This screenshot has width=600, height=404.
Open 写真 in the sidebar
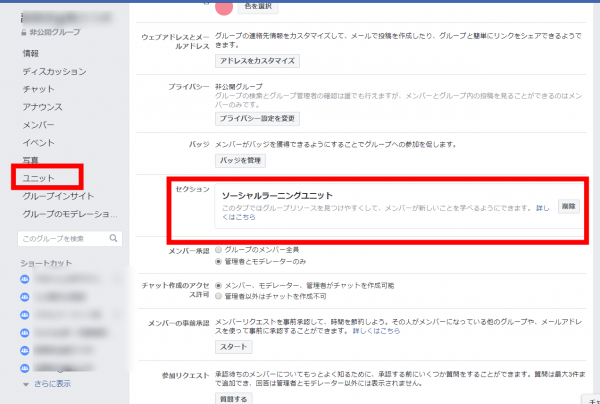[31, 160]
